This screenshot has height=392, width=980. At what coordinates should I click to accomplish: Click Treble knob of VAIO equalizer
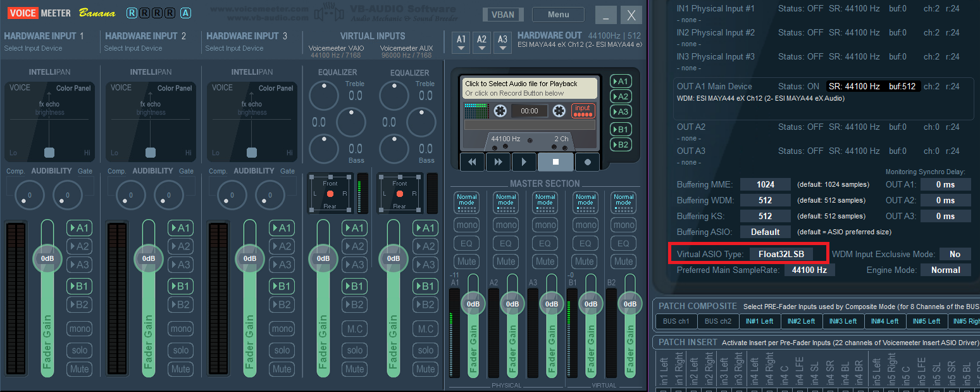click(324, 96)
